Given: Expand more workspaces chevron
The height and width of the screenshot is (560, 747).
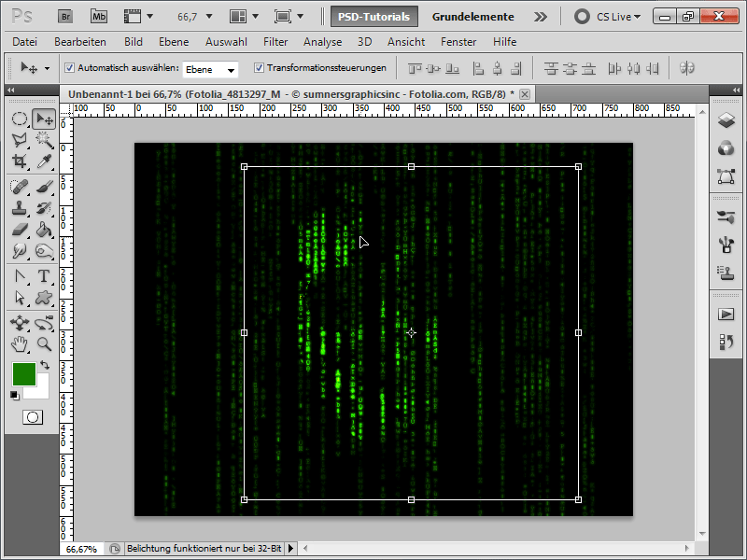Looking at the screenshot, I should click(541, 17).
